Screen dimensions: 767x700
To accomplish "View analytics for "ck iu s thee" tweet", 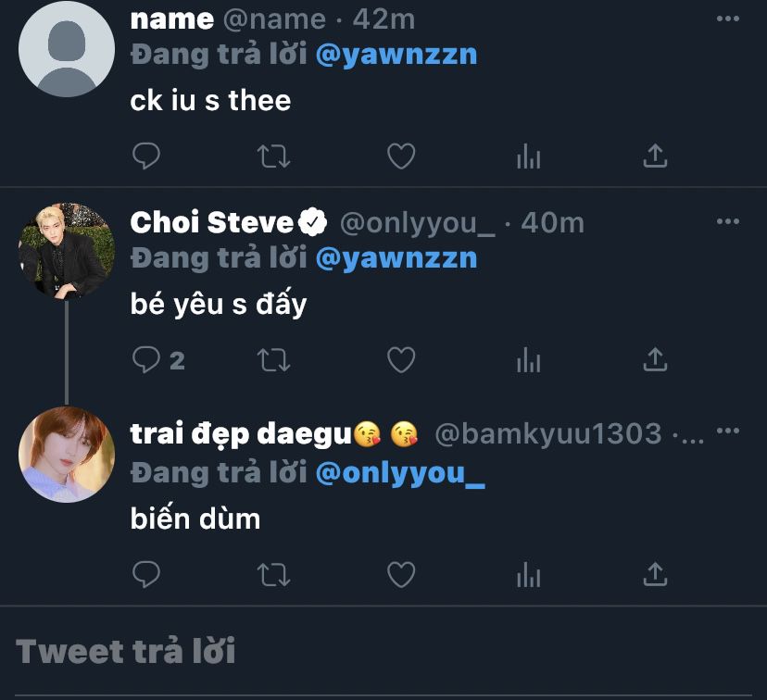I will point(528,156).
